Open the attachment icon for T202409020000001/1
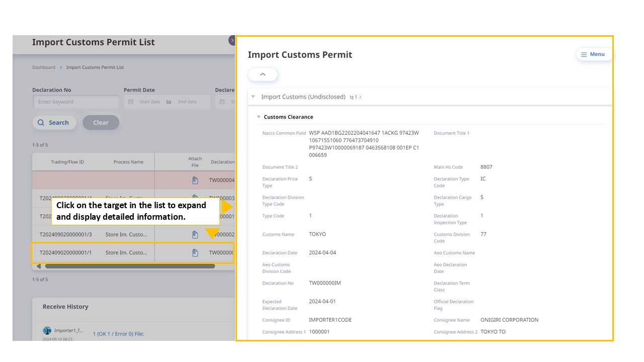This screenshot has height=362, width=644. point(195,253)
